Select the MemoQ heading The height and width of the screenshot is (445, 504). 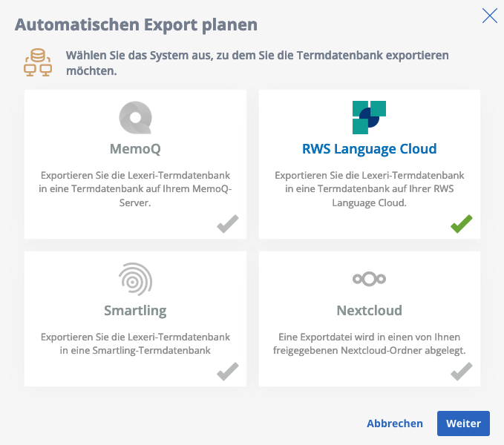pyautogui.click(x=135, y=149)
